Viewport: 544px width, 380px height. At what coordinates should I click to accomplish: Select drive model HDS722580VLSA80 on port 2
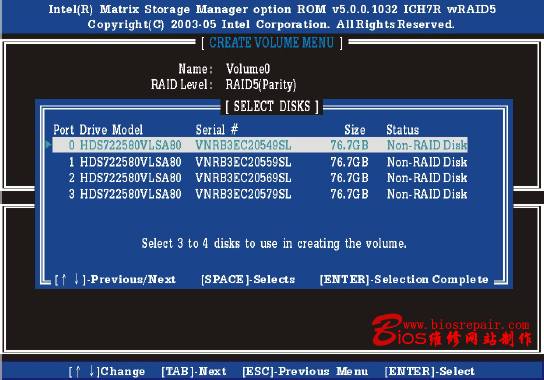pyautogui.click(x=130, y=178)
